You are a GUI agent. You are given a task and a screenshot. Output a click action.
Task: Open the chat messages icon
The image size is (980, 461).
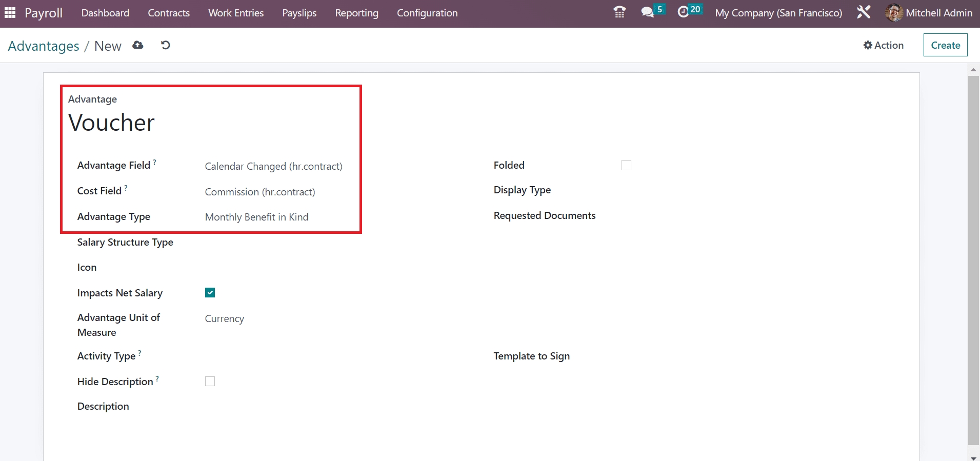click(x=648, y=12)
